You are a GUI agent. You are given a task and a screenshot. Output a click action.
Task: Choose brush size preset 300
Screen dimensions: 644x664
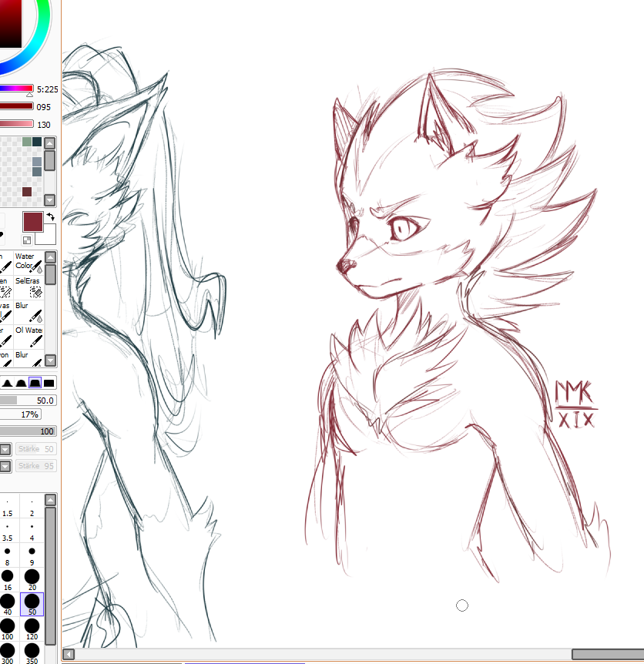pos(7,653)
